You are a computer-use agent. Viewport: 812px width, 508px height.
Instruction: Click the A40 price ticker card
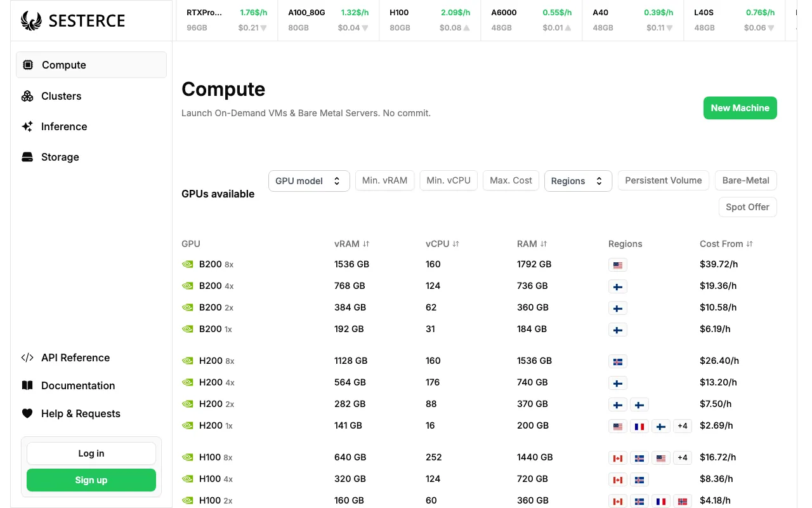click(633, 20)
